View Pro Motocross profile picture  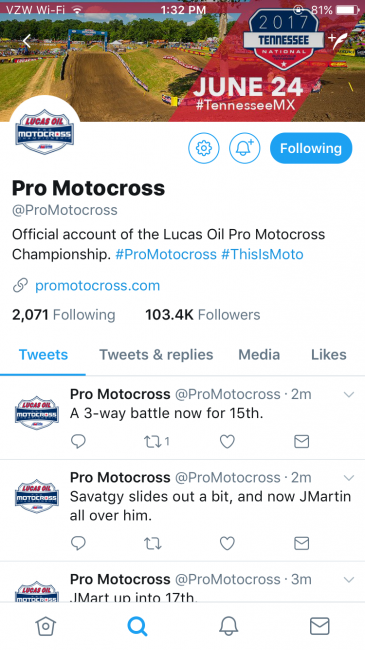(45, 132)
